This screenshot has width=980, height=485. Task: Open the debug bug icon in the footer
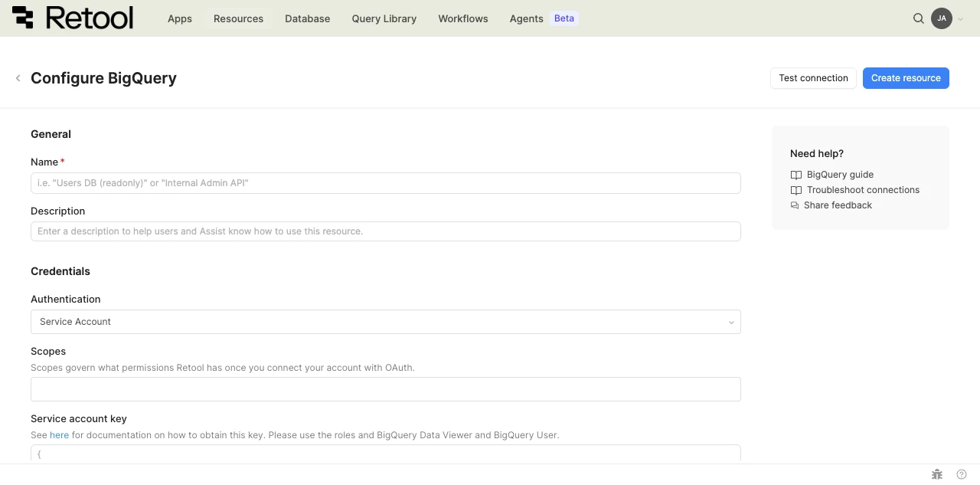pos(936,474)
